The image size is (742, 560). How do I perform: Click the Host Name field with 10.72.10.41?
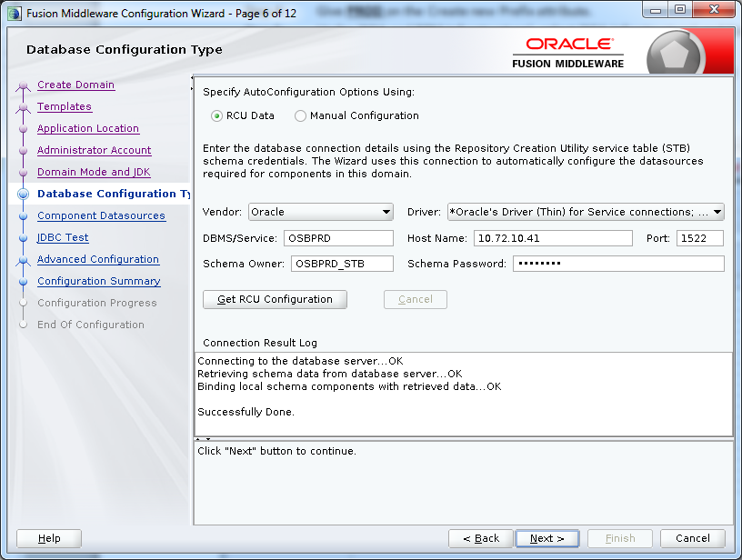pyautogui.click(x=553, y=238)
